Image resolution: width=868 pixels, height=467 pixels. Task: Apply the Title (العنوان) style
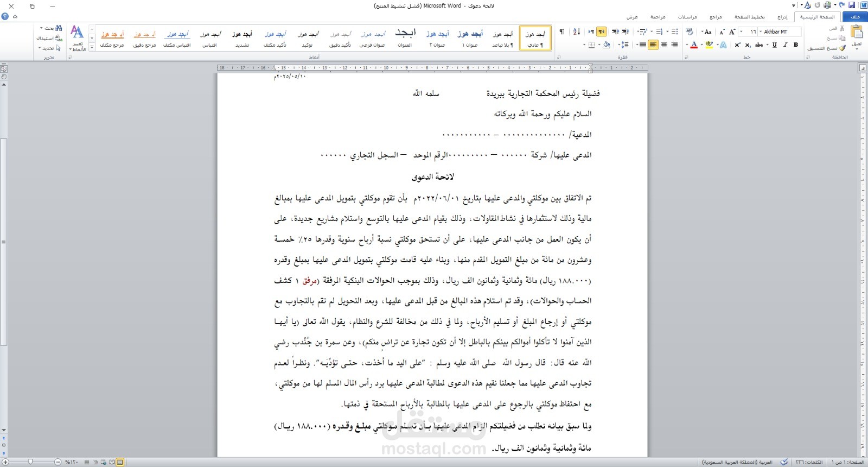pos(405,38)
